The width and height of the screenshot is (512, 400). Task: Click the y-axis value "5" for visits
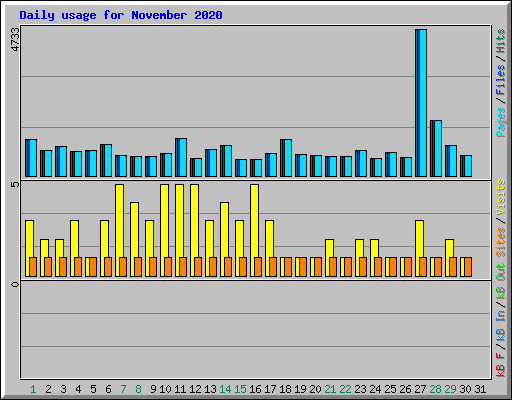pyautogui.click(x=15, y=184)
